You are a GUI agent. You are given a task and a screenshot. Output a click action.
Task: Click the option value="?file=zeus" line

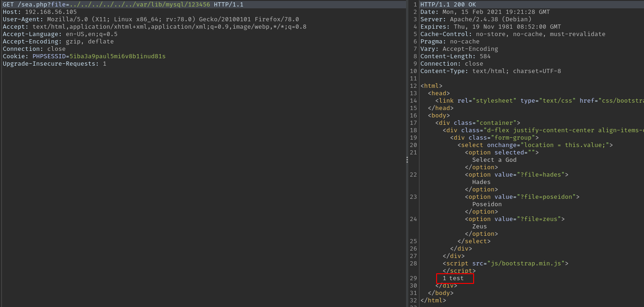pyautogui.click(x=515, y=219)
